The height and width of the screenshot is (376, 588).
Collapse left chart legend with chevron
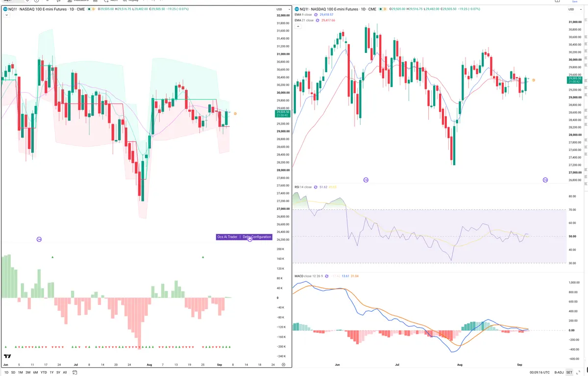coord(6,15)
